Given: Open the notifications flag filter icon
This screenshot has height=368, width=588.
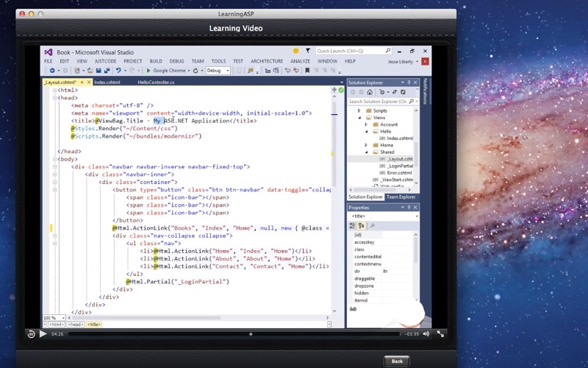Looking at the screenshot, I should 308,51.
